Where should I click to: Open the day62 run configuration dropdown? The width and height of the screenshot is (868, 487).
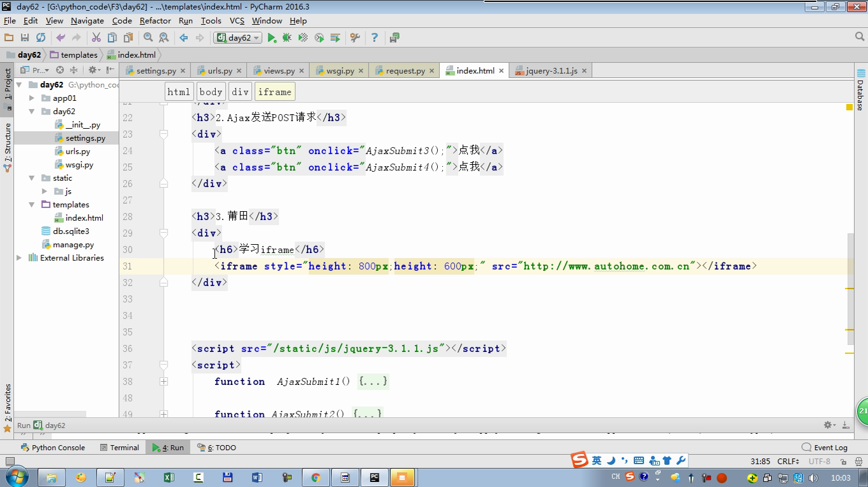pyautogui.click(x=238, y=38)
